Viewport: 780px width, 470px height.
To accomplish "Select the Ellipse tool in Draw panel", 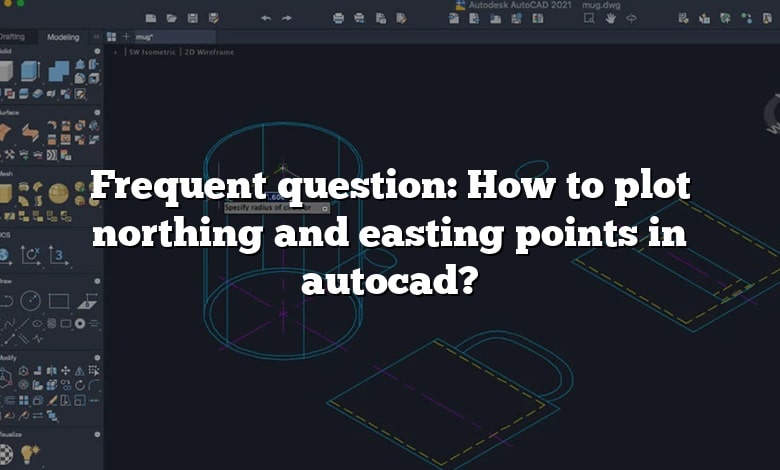I will pyautogui.click(x=37, y=324).
